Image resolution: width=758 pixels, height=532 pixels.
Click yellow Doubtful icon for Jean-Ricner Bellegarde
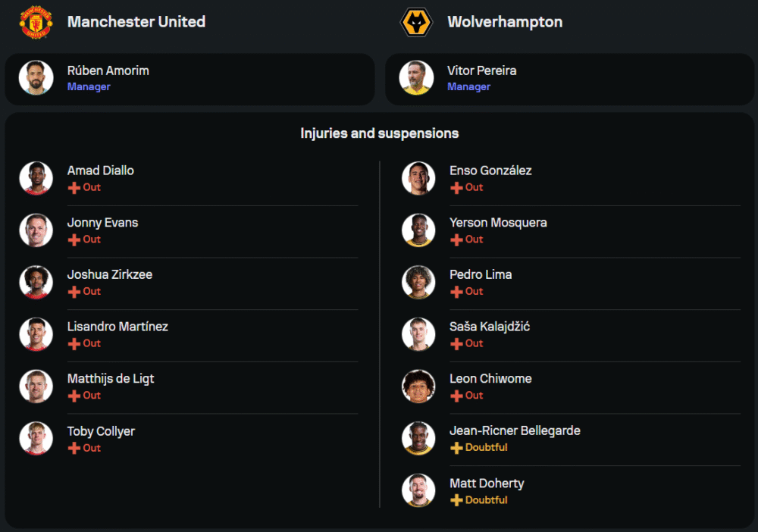tap(456, 448)
